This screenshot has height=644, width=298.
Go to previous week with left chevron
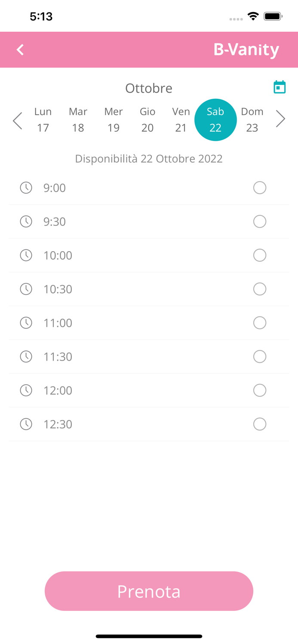18,120
